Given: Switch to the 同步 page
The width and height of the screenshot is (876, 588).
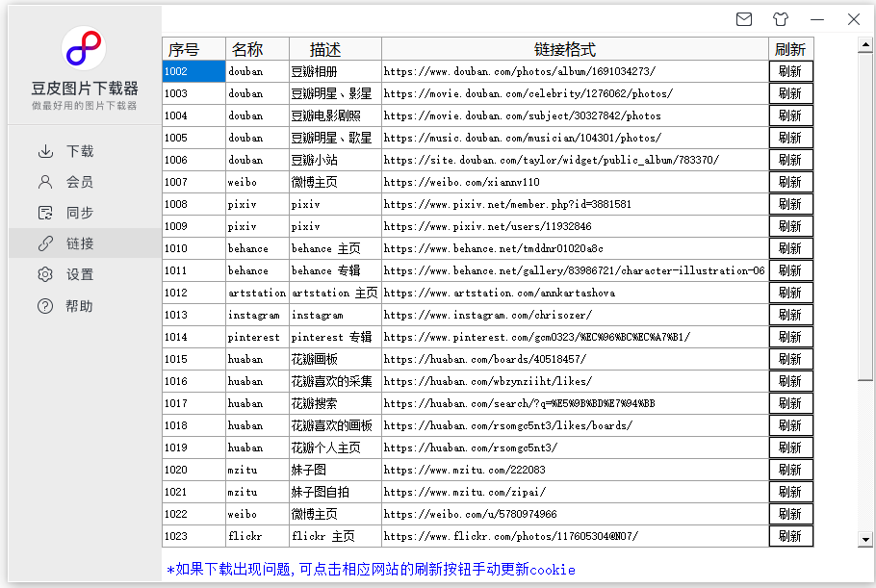Looking at the screenshot, I should (85, 213).
